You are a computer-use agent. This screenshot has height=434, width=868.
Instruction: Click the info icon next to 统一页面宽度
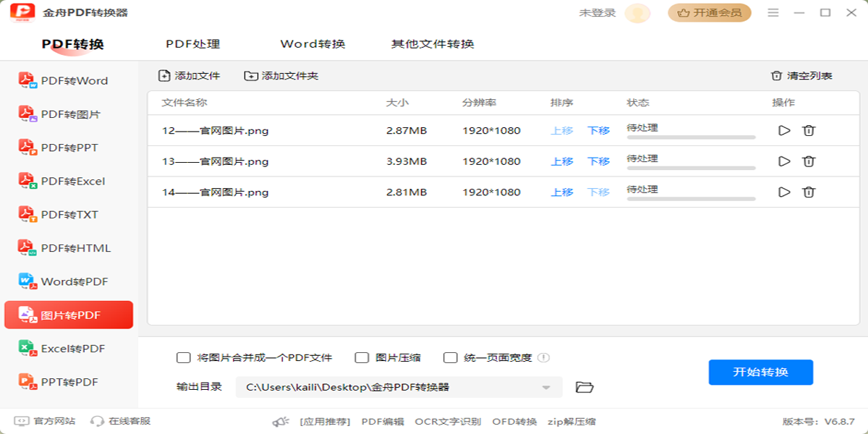coord(543,357)
